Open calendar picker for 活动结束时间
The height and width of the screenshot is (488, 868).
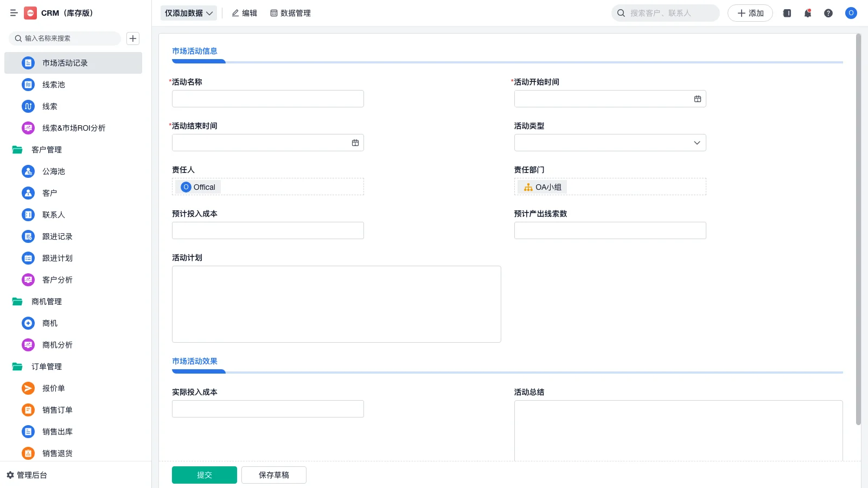click(355, 143)
